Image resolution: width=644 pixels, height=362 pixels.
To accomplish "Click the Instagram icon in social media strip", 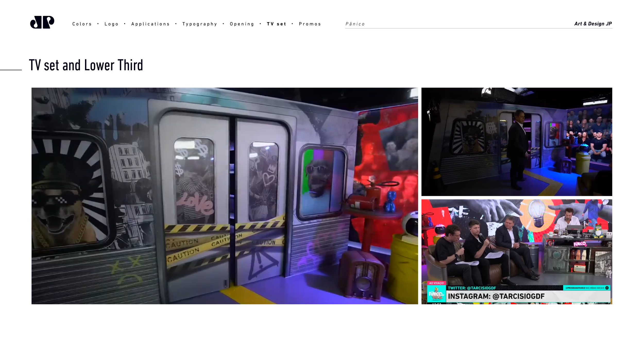I will click(607, 288).
